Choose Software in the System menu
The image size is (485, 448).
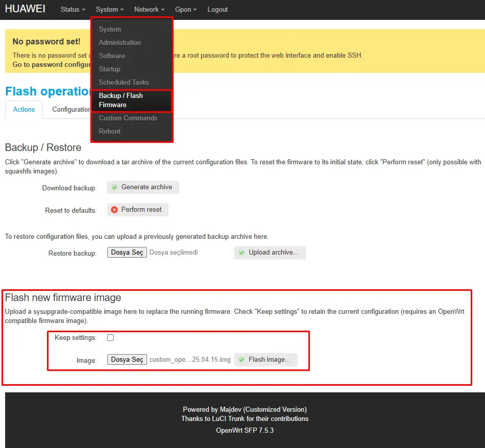pyautogui.click(x=112, y=56)
